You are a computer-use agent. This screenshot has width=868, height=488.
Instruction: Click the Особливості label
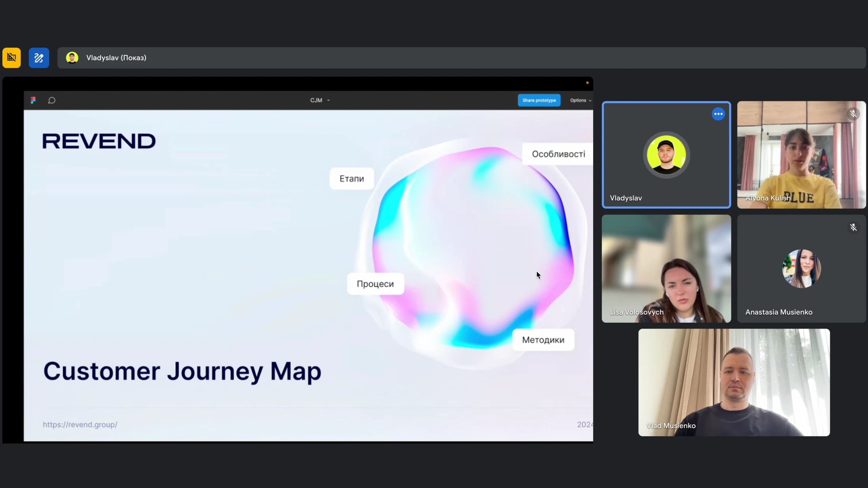[x=558, y=154]
